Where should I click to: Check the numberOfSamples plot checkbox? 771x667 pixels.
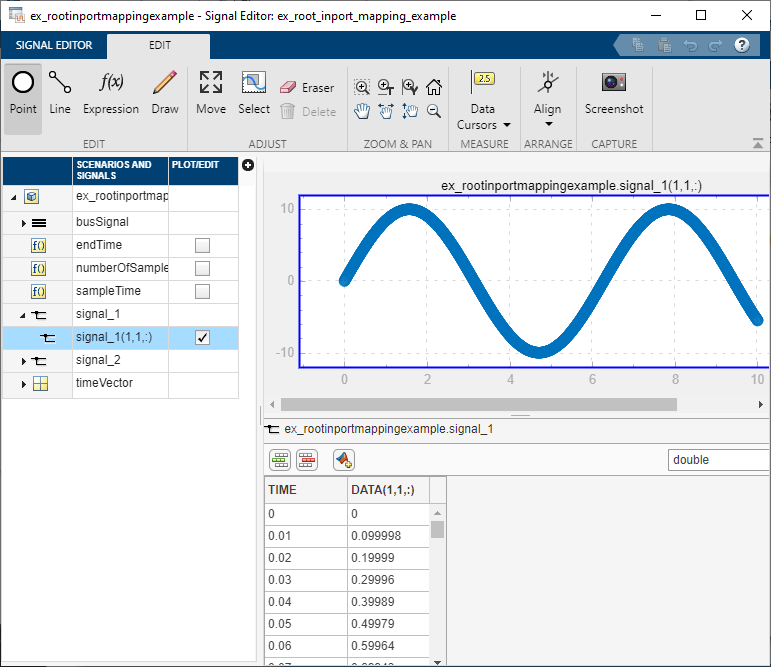pyautogui.click(x=202, y=268)
